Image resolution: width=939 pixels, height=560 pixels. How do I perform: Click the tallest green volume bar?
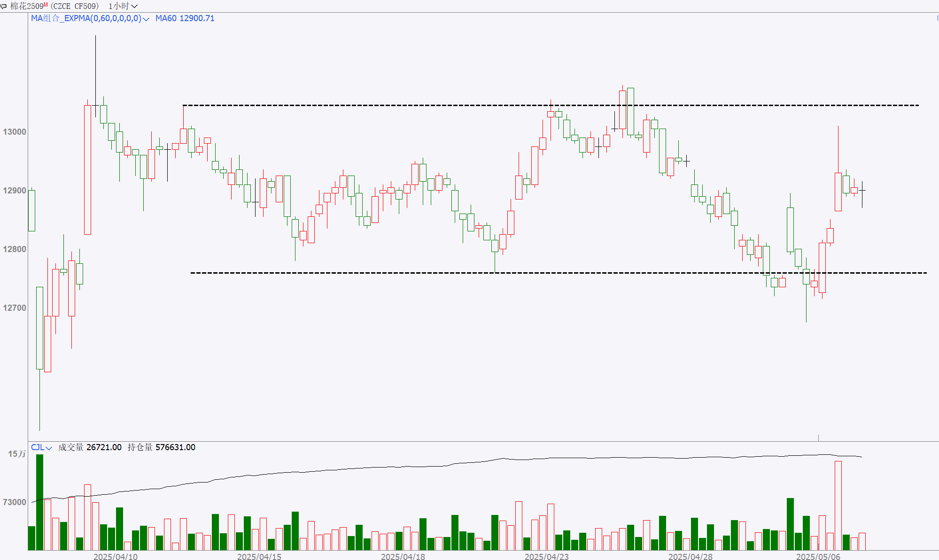pos(39,502)
